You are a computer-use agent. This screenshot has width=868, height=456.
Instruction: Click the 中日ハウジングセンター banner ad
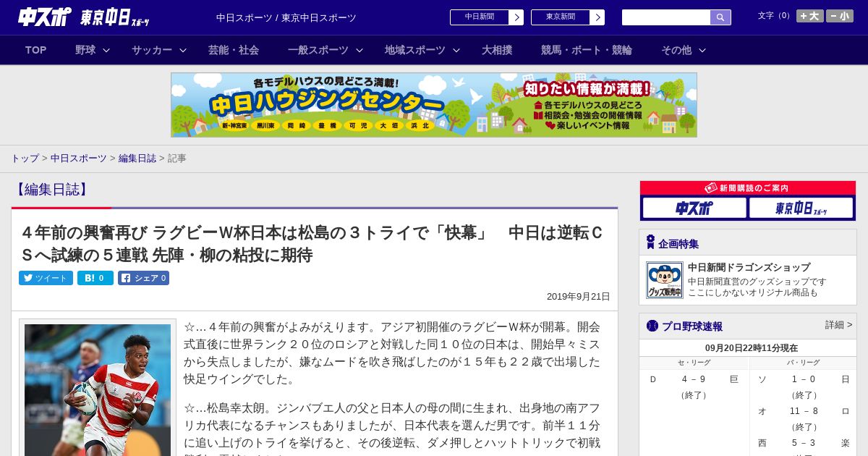tap(434, 105)
